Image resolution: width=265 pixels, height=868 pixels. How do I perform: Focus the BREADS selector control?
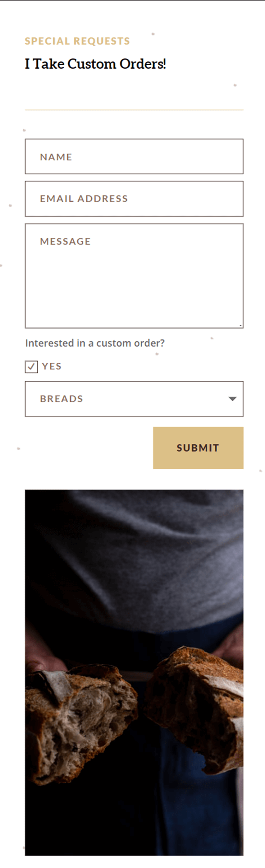coord(134,399)
